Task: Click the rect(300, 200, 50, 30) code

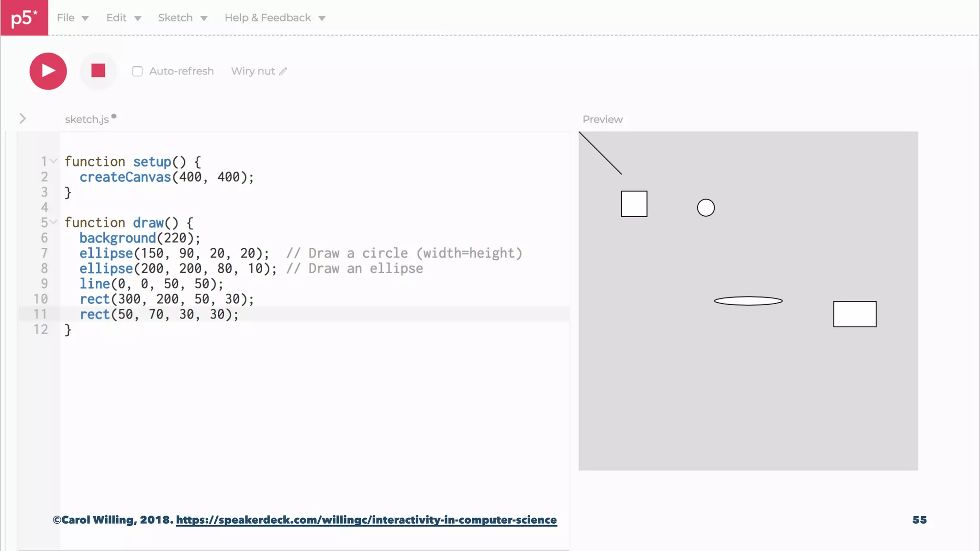Action: [167, 299]
